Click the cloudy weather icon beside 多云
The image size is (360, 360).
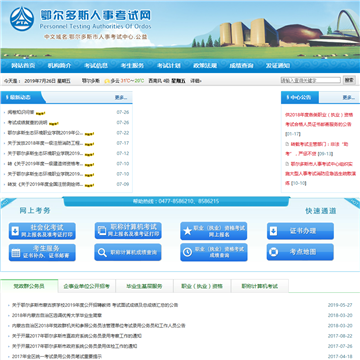107,81
